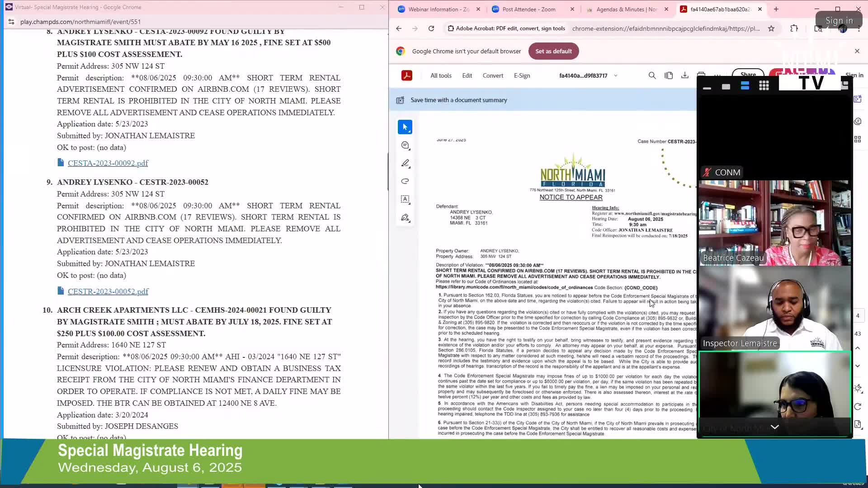Viewport: 868px width, 488px height.
Task: Switch to the Post Attendee - Zoom tab
Action: [x=528, y=9]
